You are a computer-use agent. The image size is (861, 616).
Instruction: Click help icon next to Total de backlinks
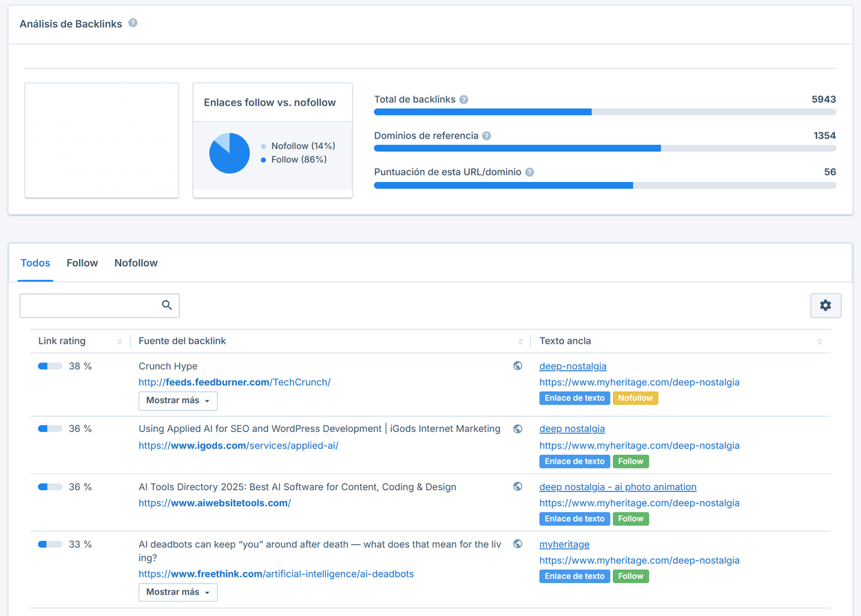click(464, 99)
